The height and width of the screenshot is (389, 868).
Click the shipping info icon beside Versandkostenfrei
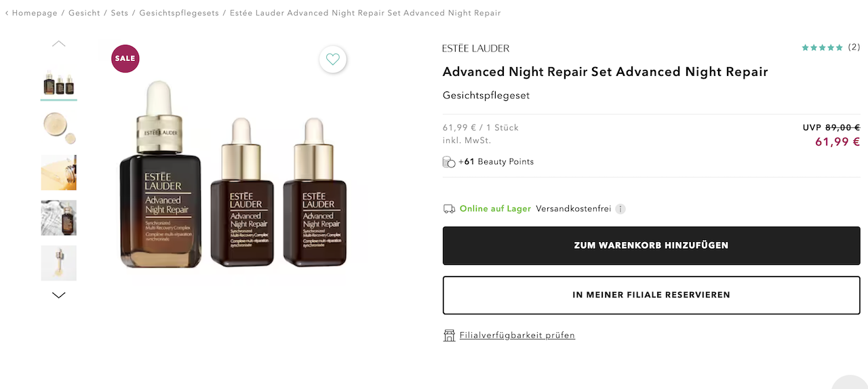620,209
